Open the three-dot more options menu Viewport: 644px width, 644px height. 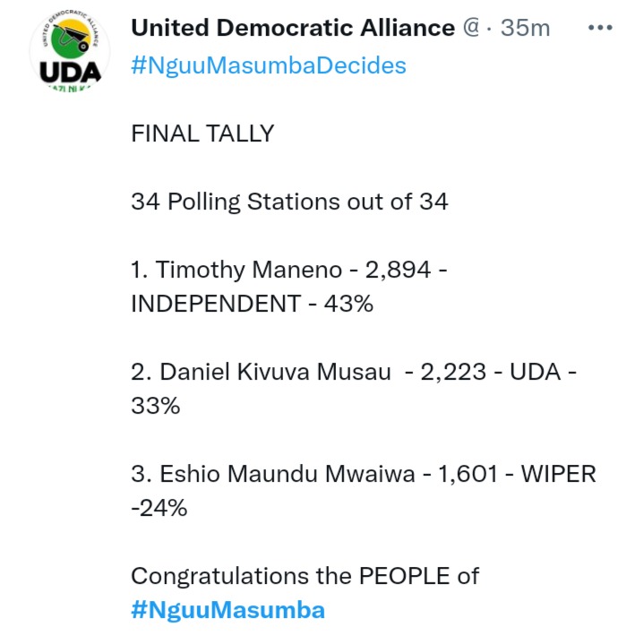pyautogui.click(x=600, y=28)
